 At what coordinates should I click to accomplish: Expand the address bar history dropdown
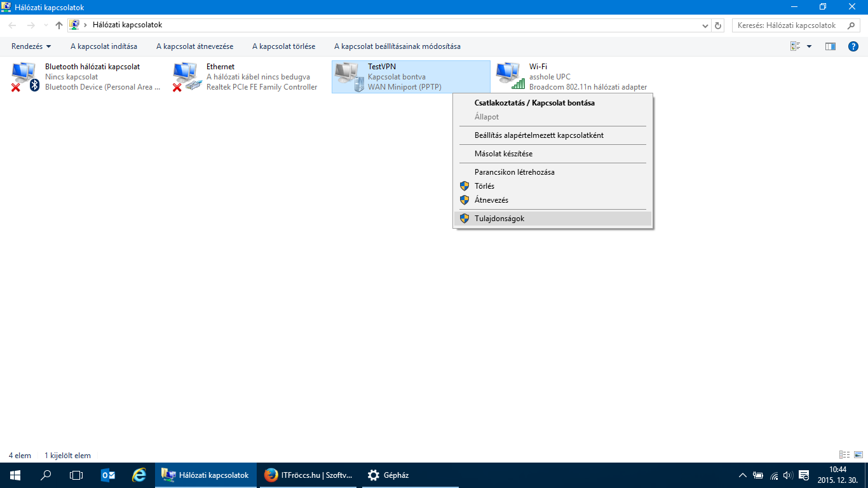[705, 25]
